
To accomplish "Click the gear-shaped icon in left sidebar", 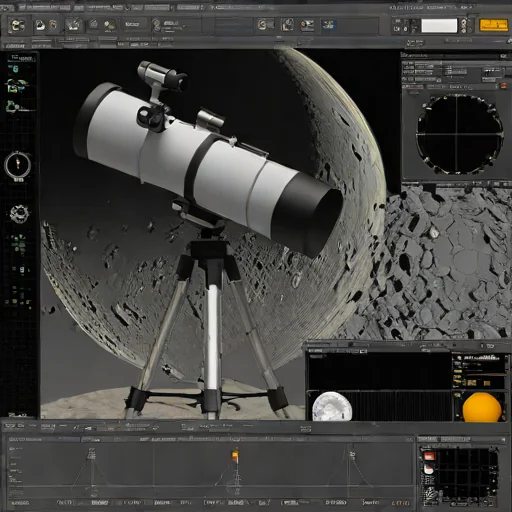I will tap(19, 214).
